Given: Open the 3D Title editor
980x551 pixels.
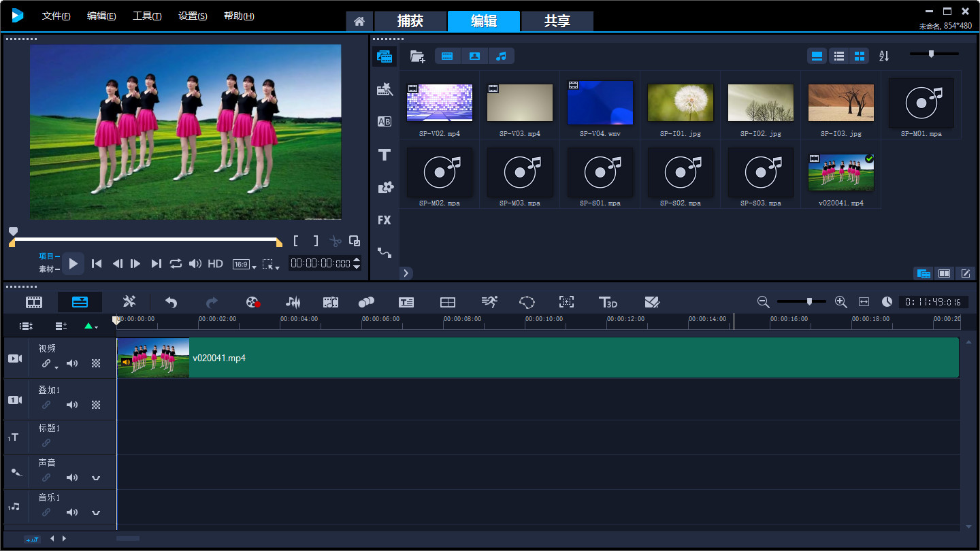Looking at the screenshot, I should point(607,302).
